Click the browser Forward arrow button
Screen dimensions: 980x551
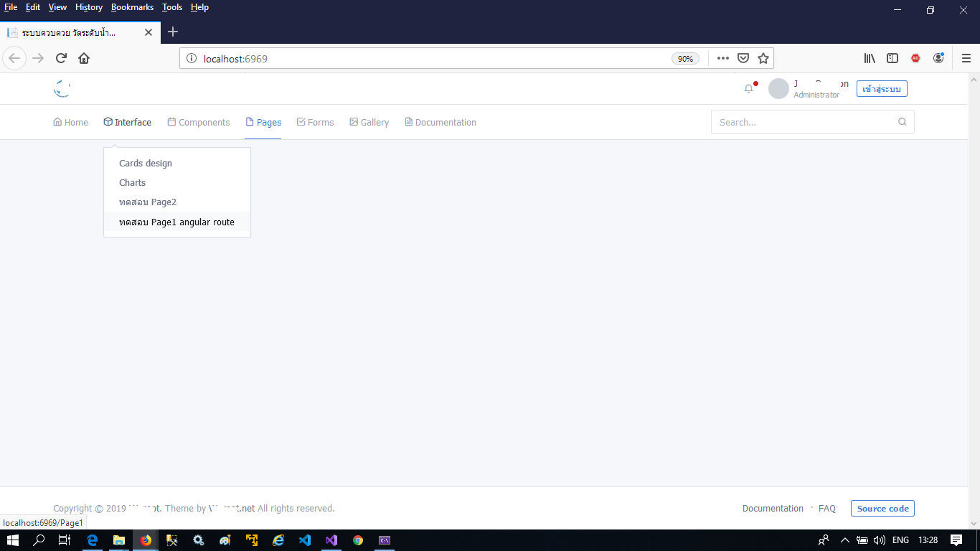[38, 58]
